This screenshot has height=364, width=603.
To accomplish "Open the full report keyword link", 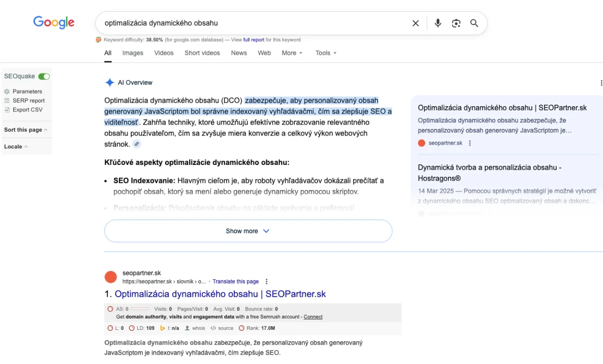I will (x=254, y=40).
